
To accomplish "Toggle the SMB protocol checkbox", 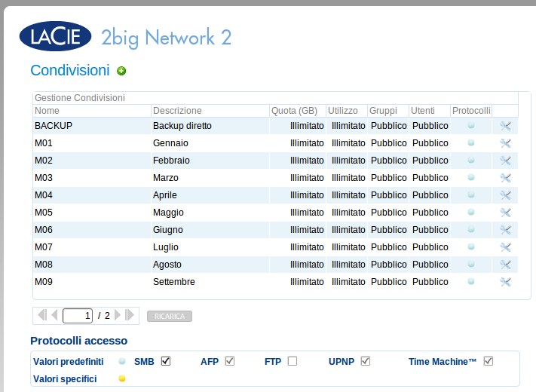I will (x=166, y=361).
